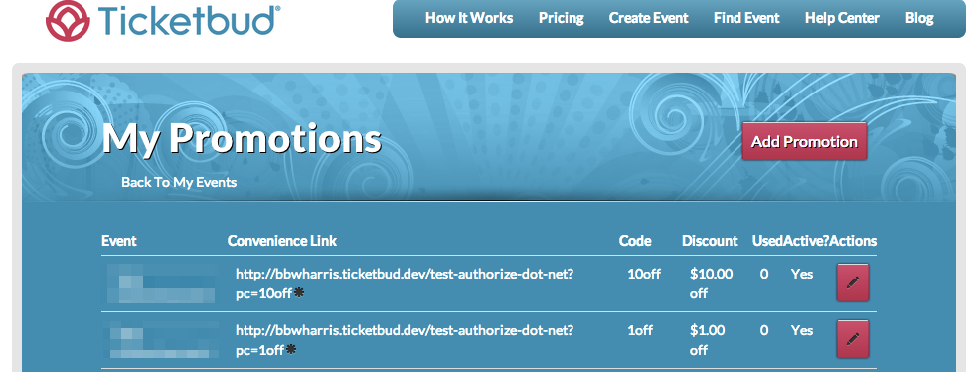
Task: Click the Ticketbud logo
Action: click(x=163, y=20)
